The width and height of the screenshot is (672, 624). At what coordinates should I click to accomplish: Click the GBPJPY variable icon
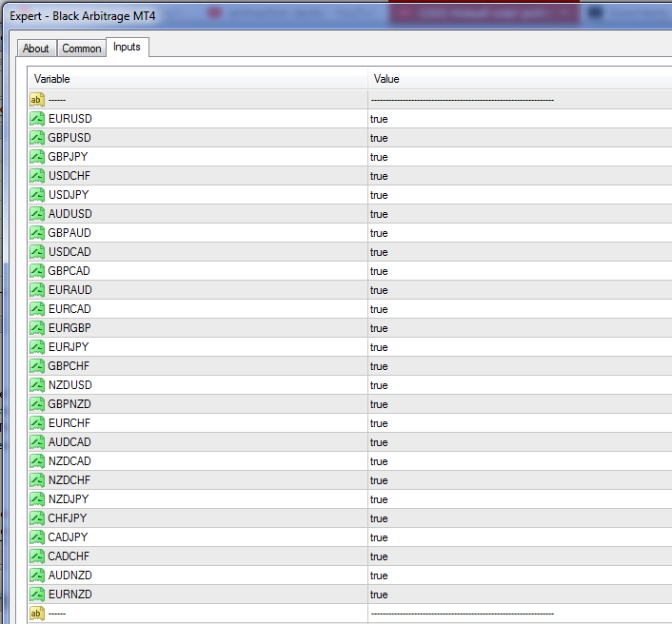point(37,157)
